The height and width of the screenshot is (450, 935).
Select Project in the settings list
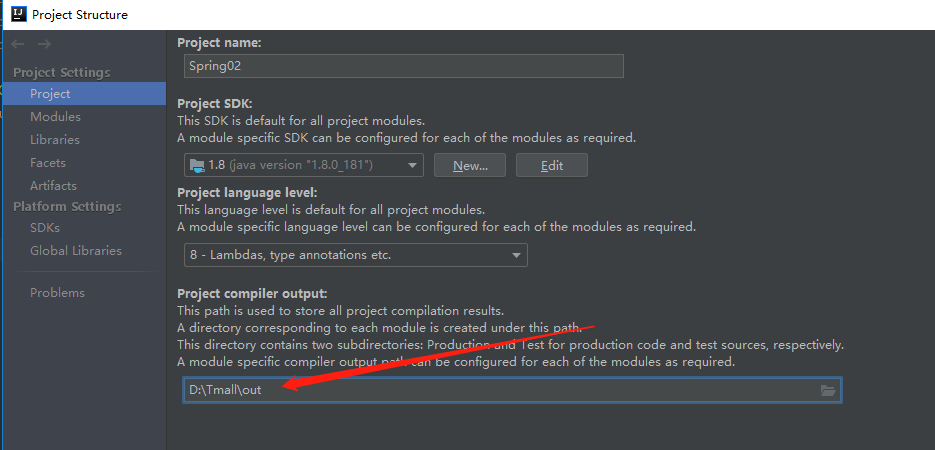coord(50,94)
